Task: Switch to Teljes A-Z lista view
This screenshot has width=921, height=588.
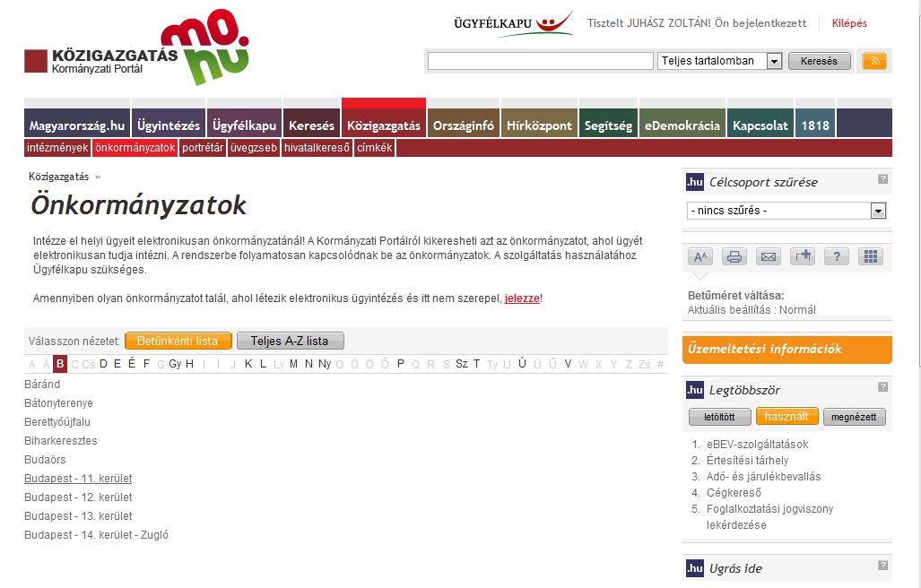Action: click(x=289, y=342)
